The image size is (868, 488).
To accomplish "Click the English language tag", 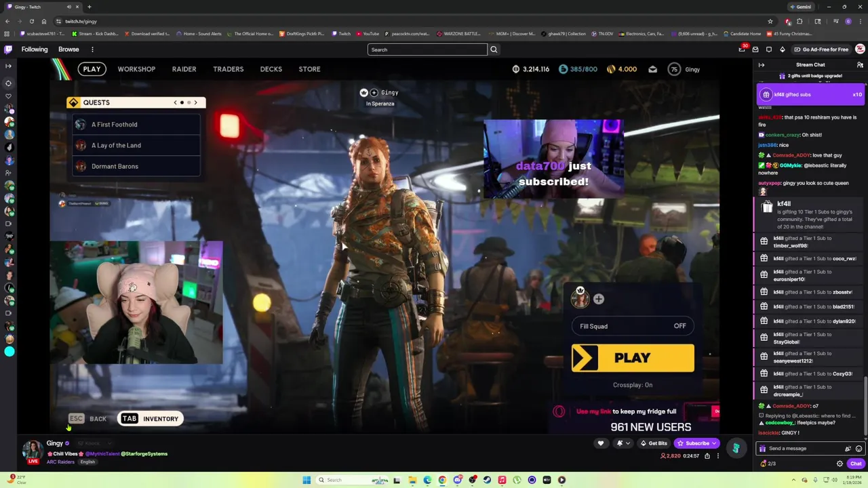I will 88,462.
